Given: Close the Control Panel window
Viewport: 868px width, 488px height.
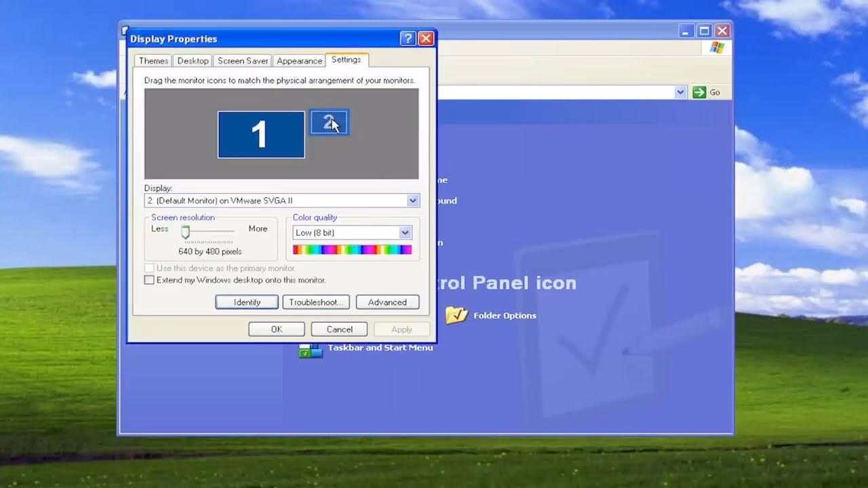Looking at the screenshot, I should 722,30.
